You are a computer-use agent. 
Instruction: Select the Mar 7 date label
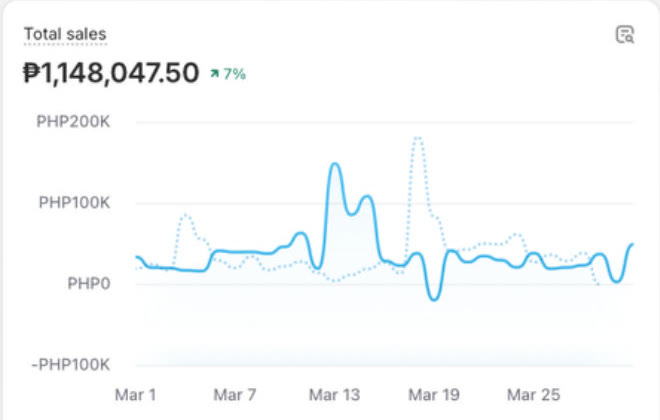(235, 395)
